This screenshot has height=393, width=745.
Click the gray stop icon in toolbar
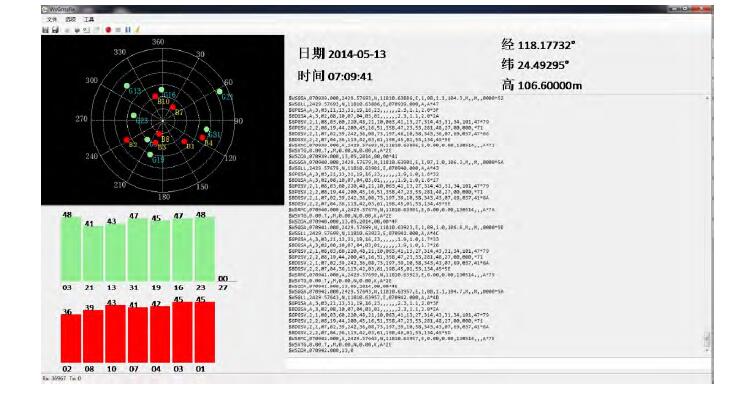(118, 30)
